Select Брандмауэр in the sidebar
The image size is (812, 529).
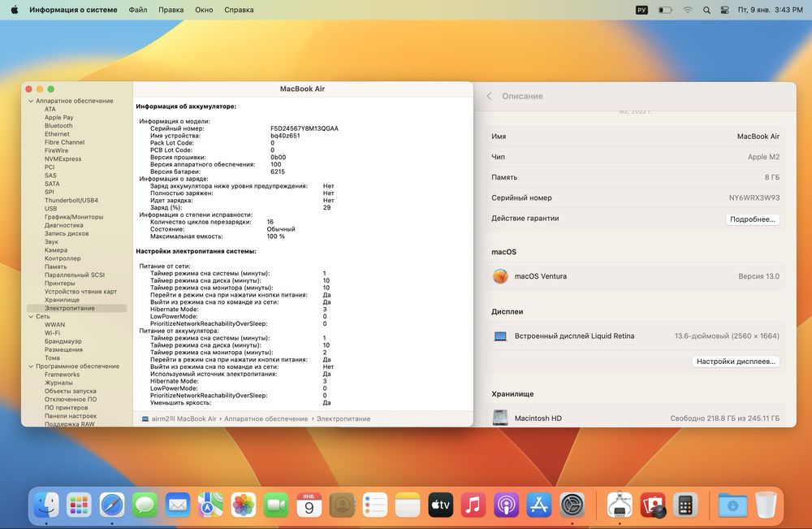(x=63, y=341)
